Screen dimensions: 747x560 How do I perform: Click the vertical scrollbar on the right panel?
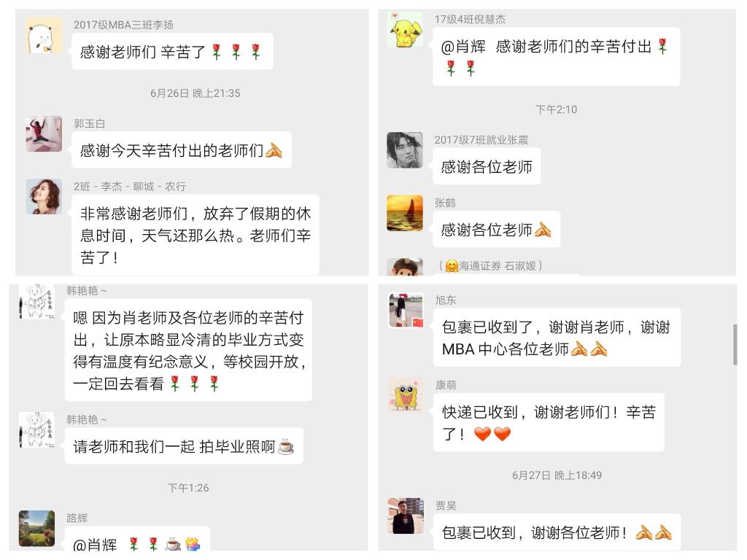pyautogui.click(x=735, y=344)
